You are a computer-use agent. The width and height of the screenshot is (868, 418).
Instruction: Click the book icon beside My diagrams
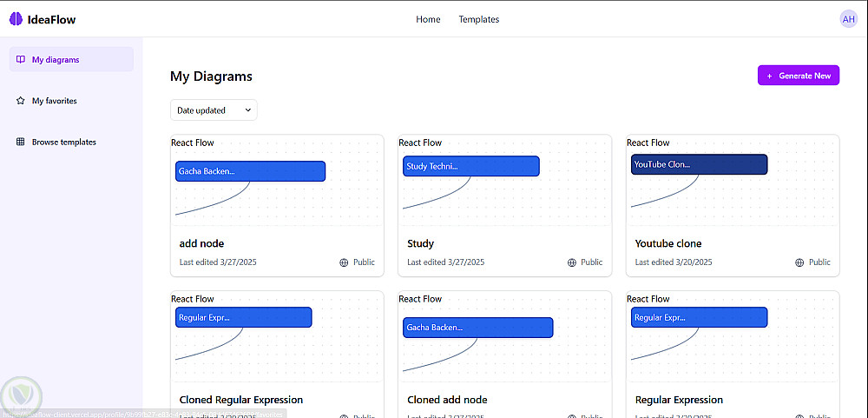click(21, 60)
